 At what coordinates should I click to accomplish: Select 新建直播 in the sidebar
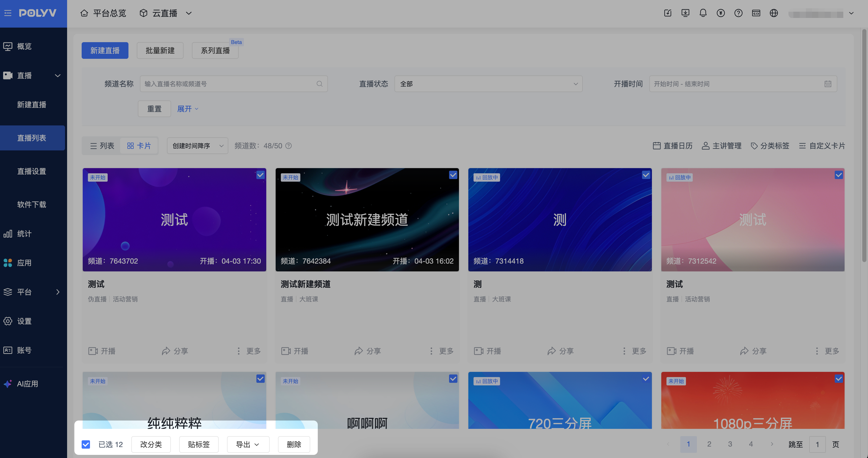pyautogui.click(x=32, y=105)
